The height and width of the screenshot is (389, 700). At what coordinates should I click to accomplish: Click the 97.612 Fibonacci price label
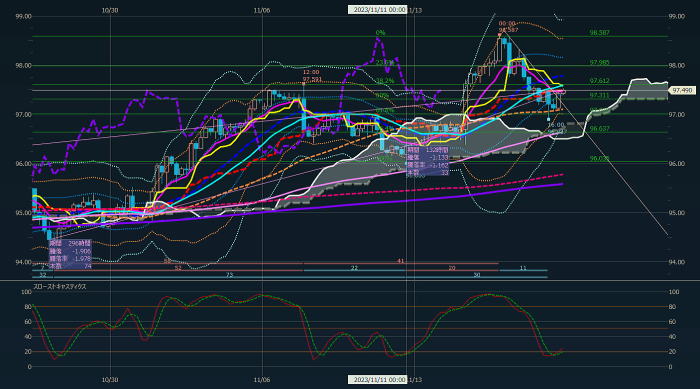pos(600,81)
